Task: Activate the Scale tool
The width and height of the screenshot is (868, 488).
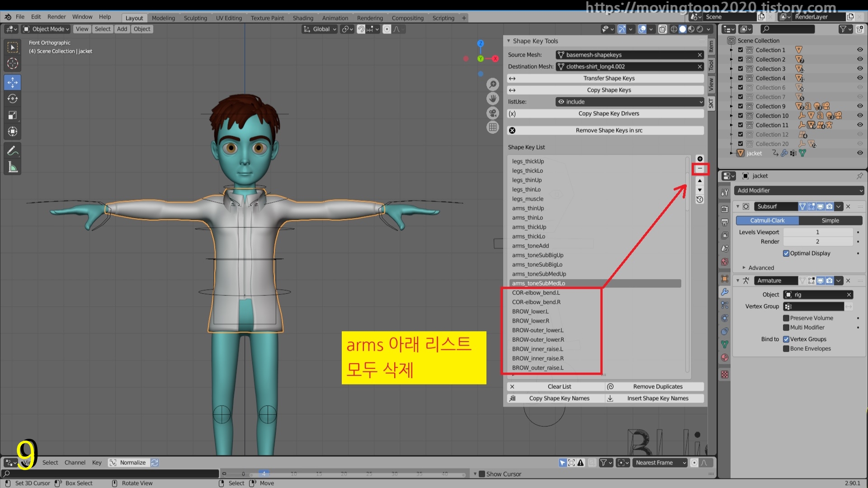Action: [13, 115]
